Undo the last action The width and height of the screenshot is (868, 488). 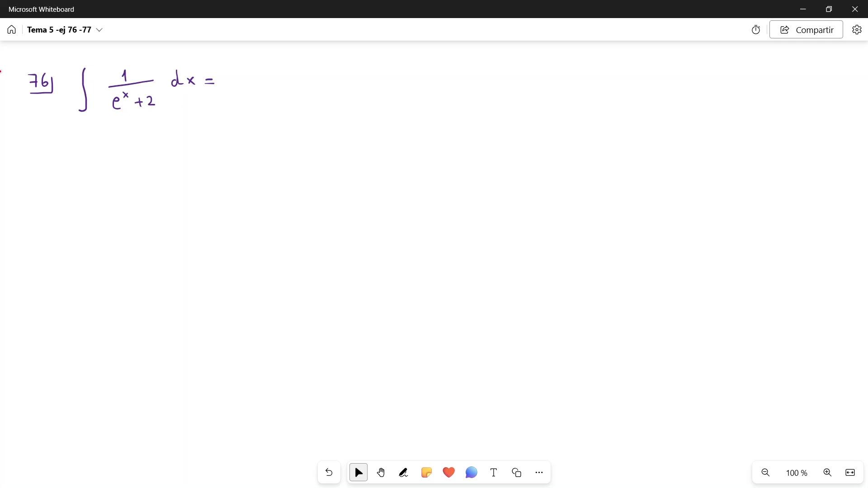329,473
